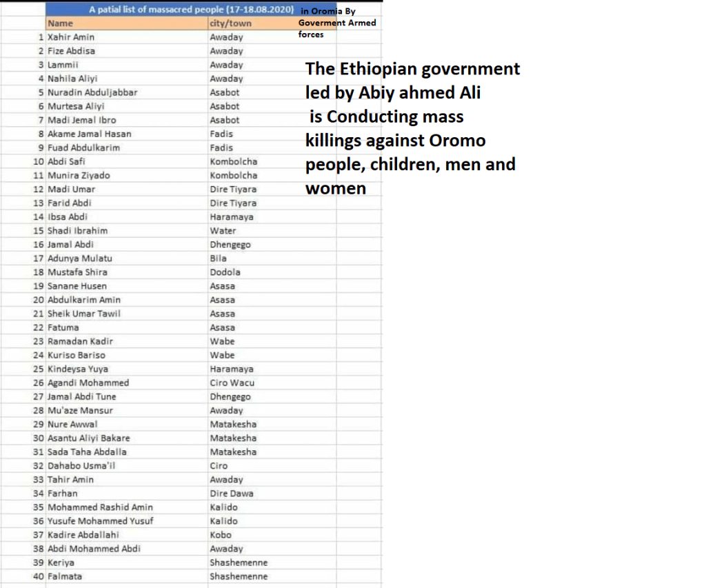Click the row number 40 cell
Image resolution: width=706 pixels, height=588 pixels.
point(39,576)
